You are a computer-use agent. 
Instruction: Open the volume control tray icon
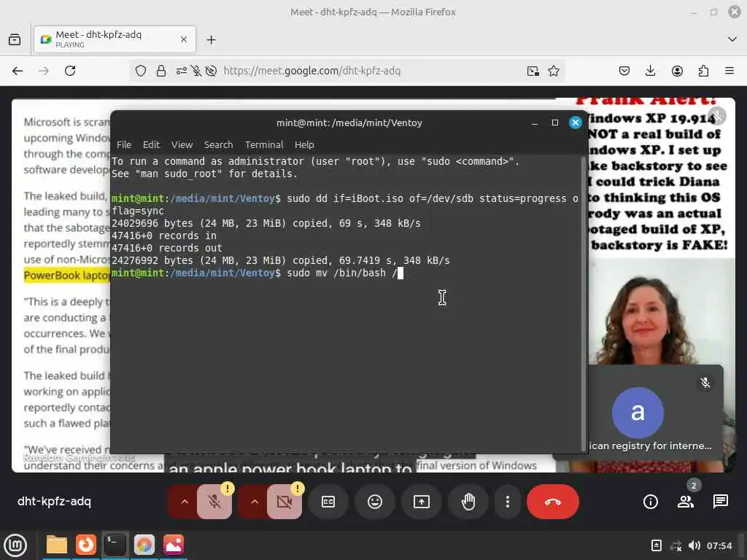point(694,545)
